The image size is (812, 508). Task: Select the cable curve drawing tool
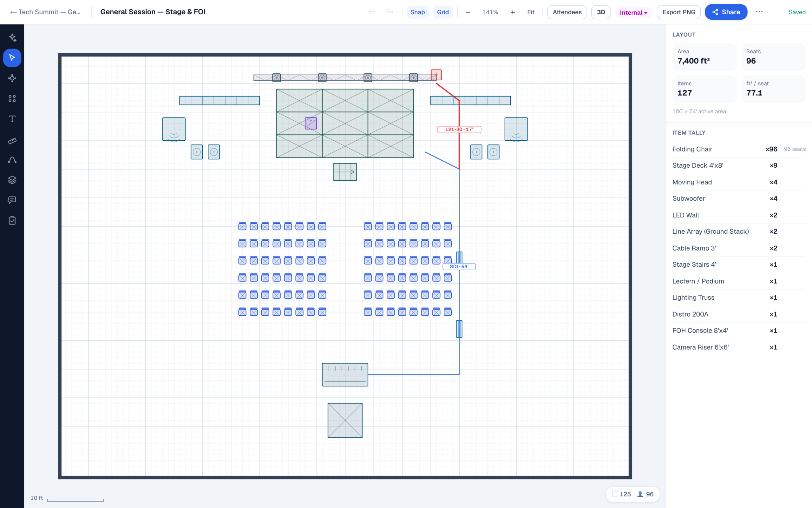[12, 160]
